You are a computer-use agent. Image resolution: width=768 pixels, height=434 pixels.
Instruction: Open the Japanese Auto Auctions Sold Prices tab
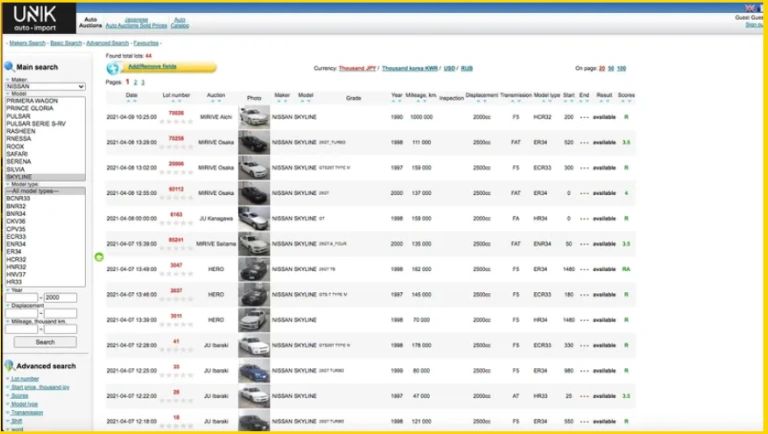[137, 21]
